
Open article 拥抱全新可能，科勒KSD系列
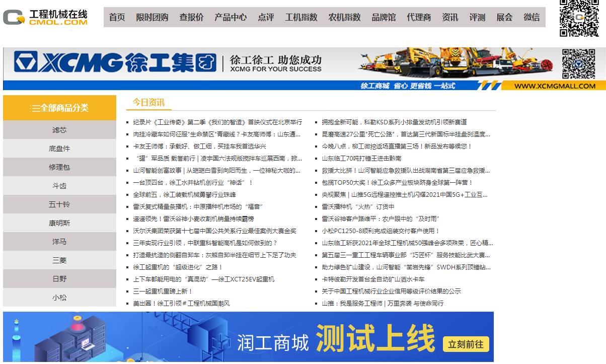click(x=394, y=122)
